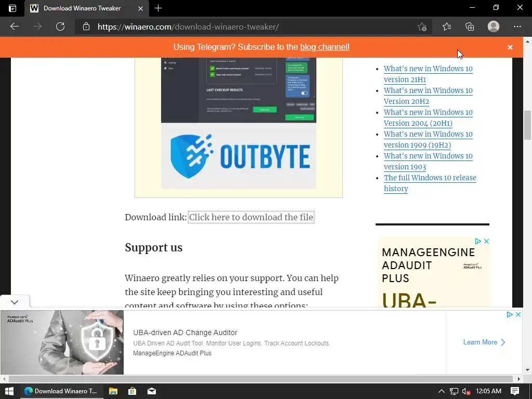The width and height of the screenshot is (532, 399).
Task: Click the horizontal scrollbar right arrow
Action: coord(519,379)
